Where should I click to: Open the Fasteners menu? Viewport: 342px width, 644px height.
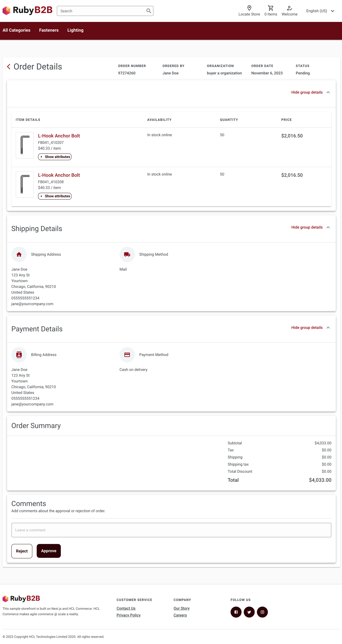(x=49, y=30)
